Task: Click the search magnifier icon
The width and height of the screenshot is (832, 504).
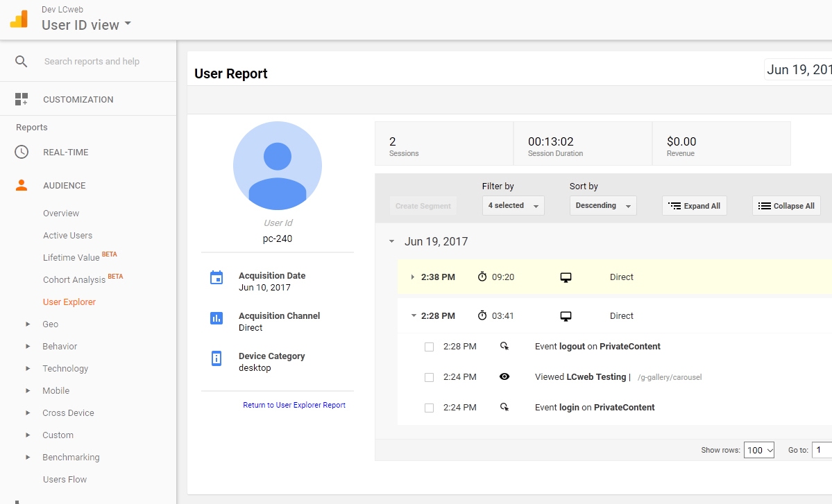Action: point(22,62)
